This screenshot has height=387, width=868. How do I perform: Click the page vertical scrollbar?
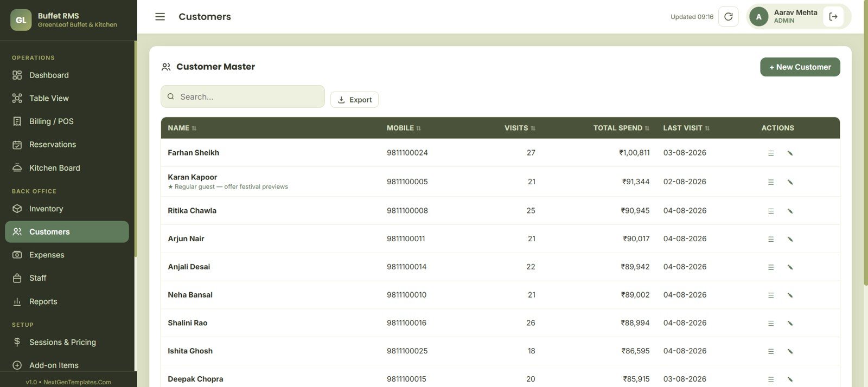(x=866, y=143)
